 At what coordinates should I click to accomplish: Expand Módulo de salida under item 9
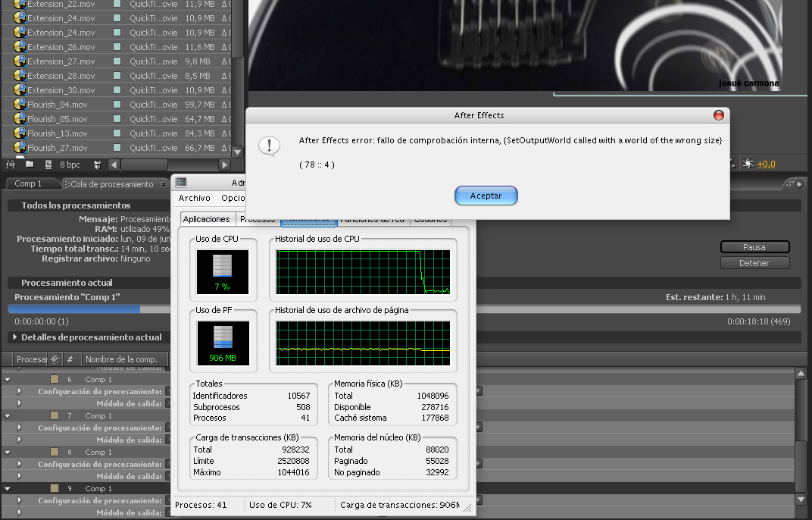[x=19, y=512]
